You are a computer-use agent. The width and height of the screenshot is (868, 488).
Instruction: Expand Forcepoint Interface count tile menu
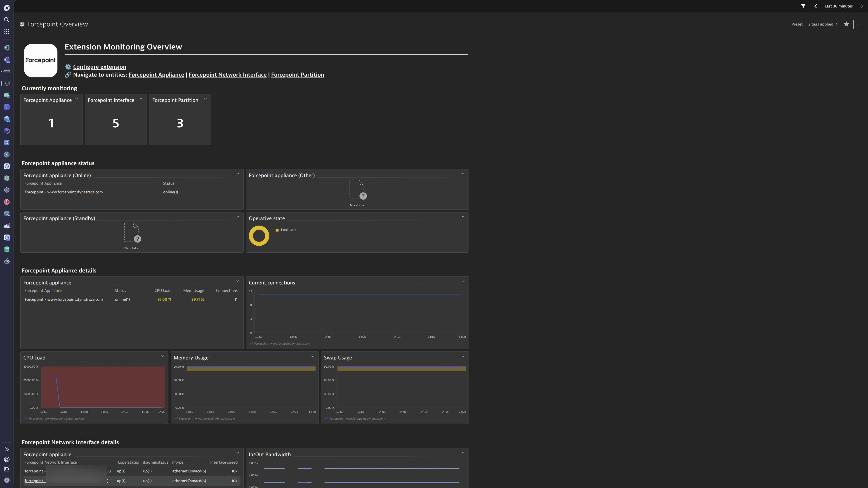pos(141,99)
